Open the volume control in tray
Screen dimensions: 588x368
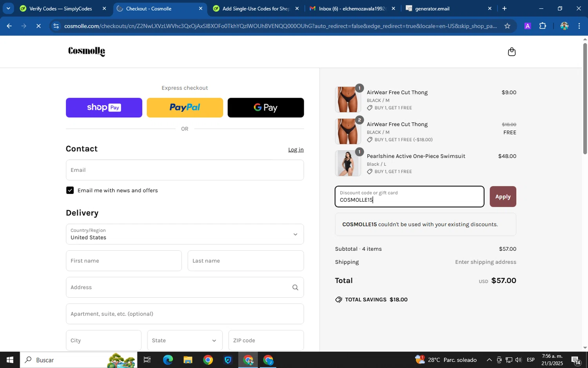tap(519, 360)
